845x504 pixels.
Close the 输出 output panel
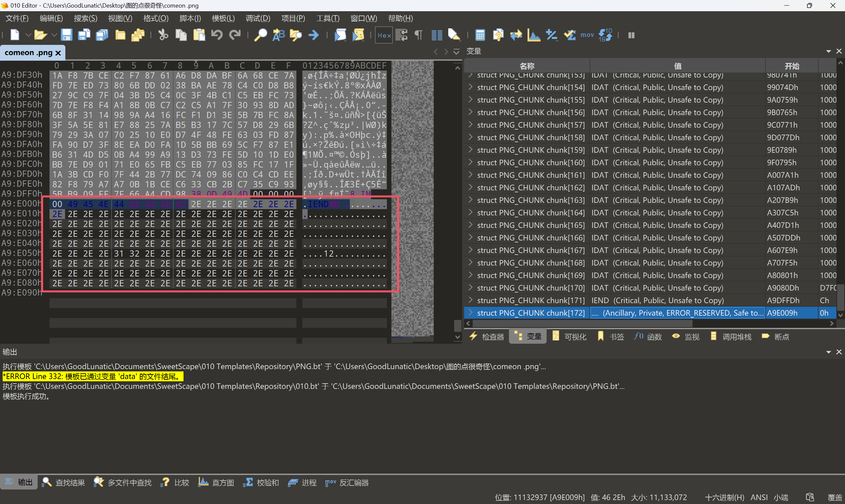click(839, 352)
